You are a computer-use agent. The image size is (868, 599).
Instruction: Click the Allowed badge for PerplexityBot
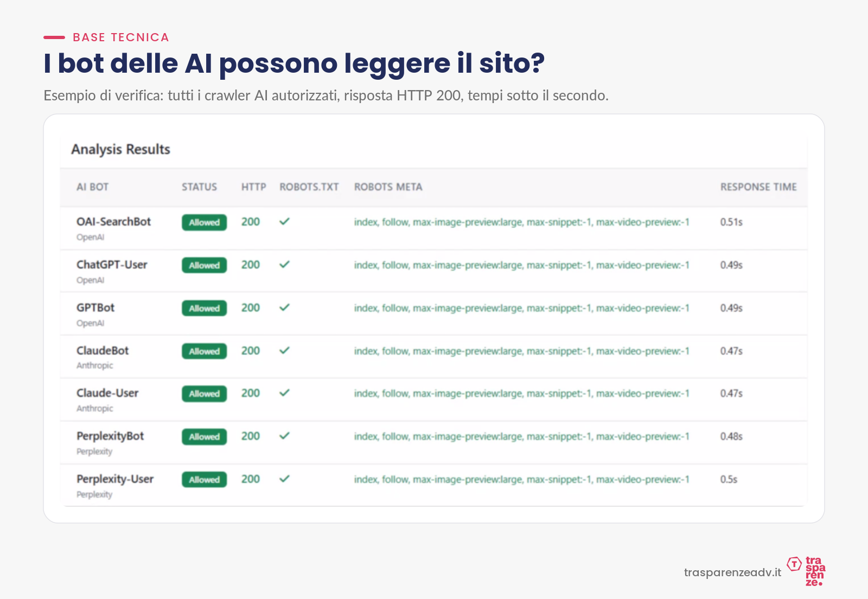coord(204,437)
